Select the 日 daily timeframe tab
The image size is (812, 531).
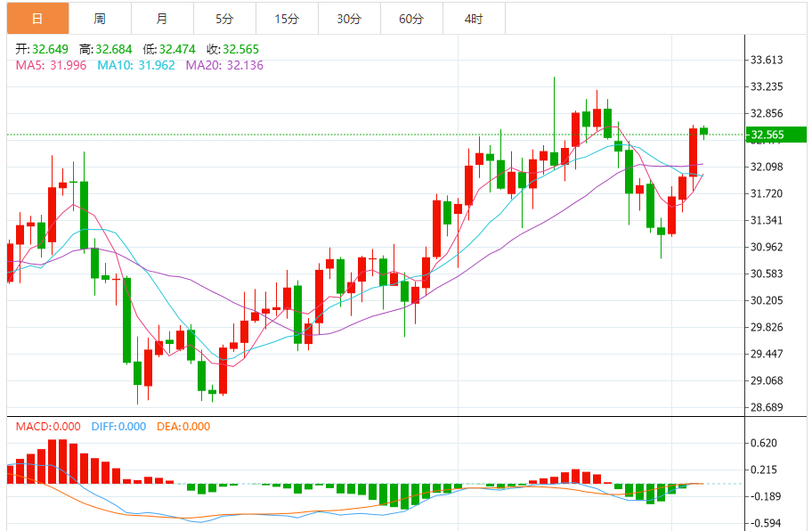click(37, 19)
